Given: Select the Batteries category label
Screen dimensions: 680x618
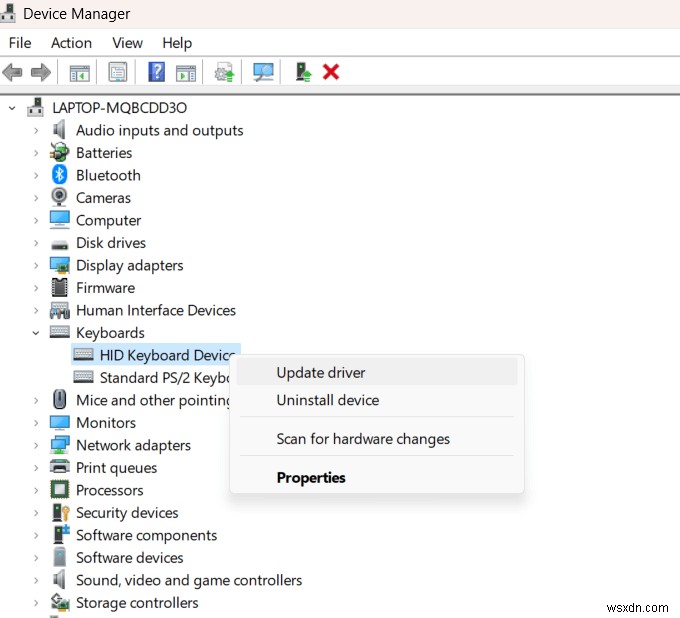Looking at the screenshot, I should tap(104, 153).
